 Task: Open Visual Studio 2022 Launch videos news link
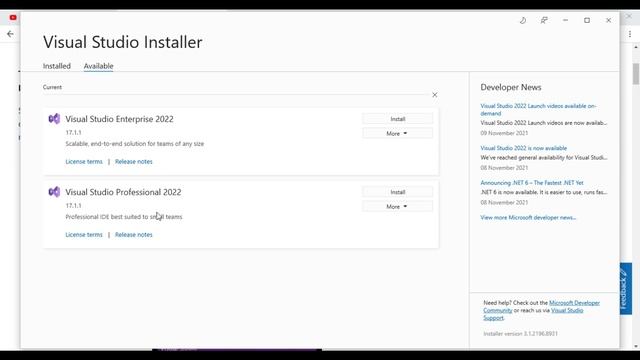(538, 109)
